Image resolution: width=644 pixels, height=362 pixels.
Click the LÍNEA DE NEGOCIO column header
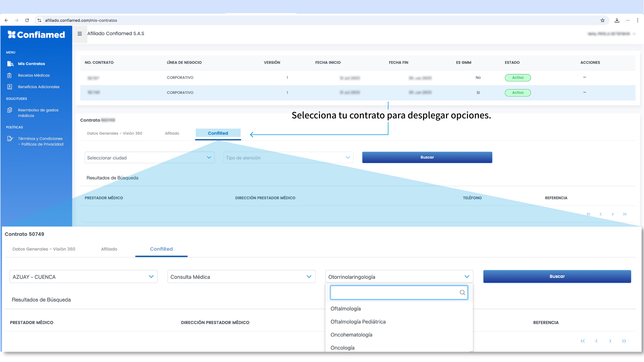(184, 63)
